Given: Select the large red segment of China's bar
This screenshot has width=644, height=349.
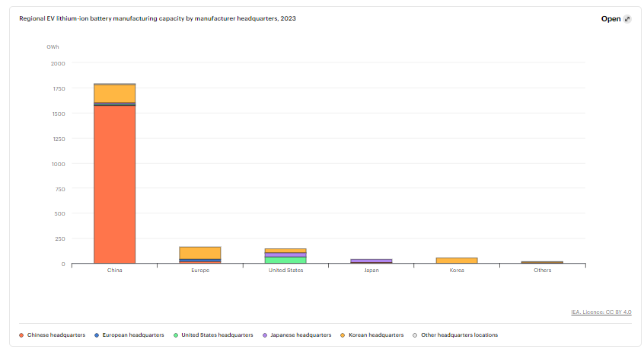Looking at the screenshot, I should (114, 183).
